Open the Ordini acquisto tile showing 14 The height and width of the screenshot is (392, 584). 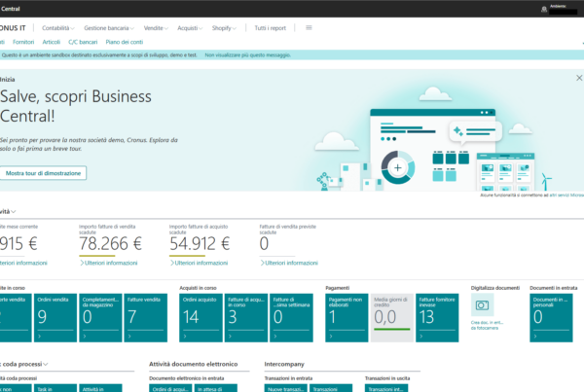click(201, 317)
